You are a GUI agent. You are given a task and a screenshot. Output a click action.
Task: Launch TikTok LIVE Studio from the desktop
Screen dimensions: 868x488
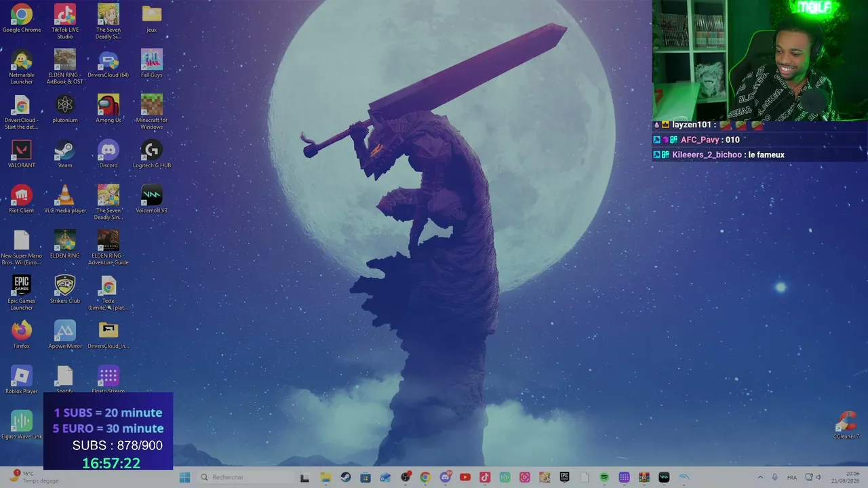click(65, 22)
